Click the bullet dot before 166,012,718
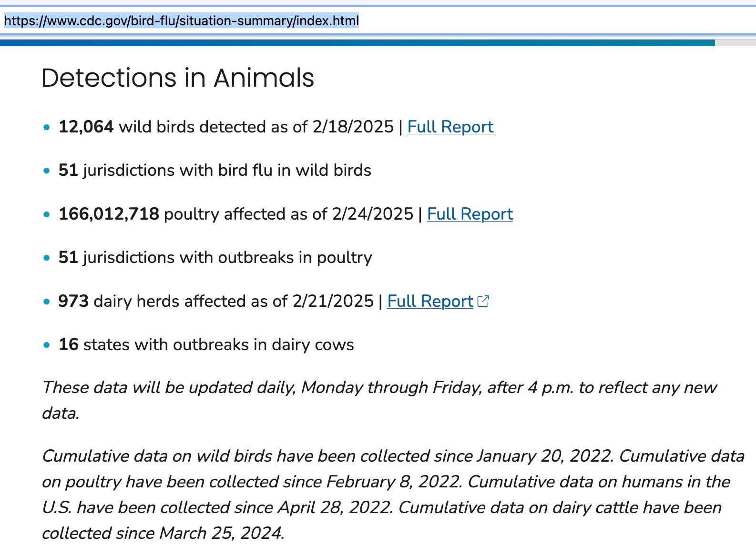 click(x=46, y=214)
